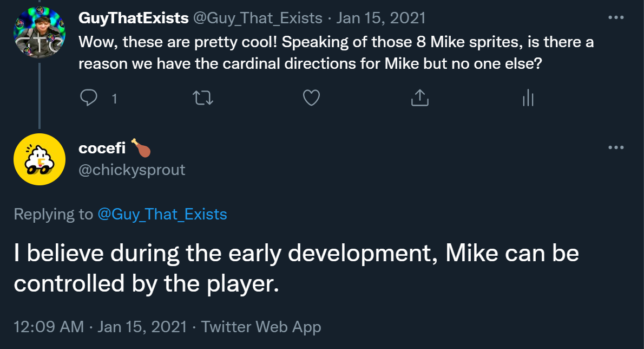Like the tweet with the heart icon
The image size is (644, 349).
click(311, 98)
